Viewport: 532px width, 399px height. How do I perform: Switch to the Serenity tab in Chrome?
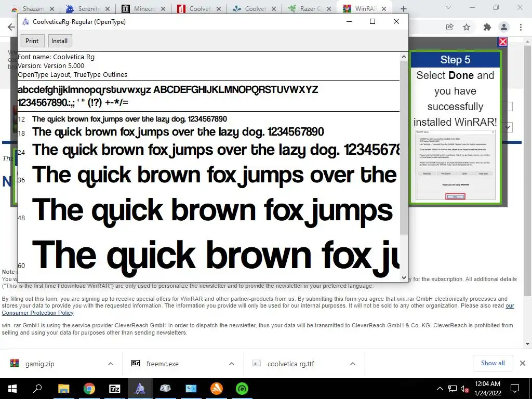[x=88, y=8]
